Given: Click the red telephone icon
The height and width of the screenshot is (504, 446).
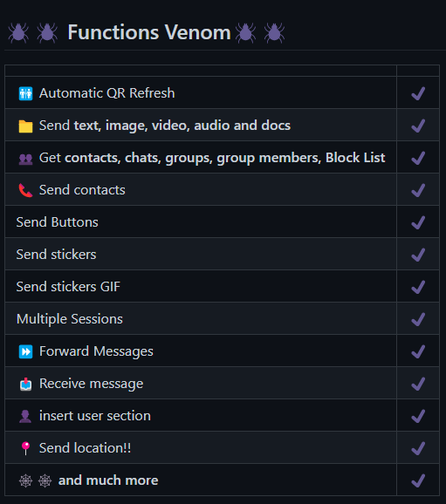Looking at the screenshot, I should click(25, 190).
